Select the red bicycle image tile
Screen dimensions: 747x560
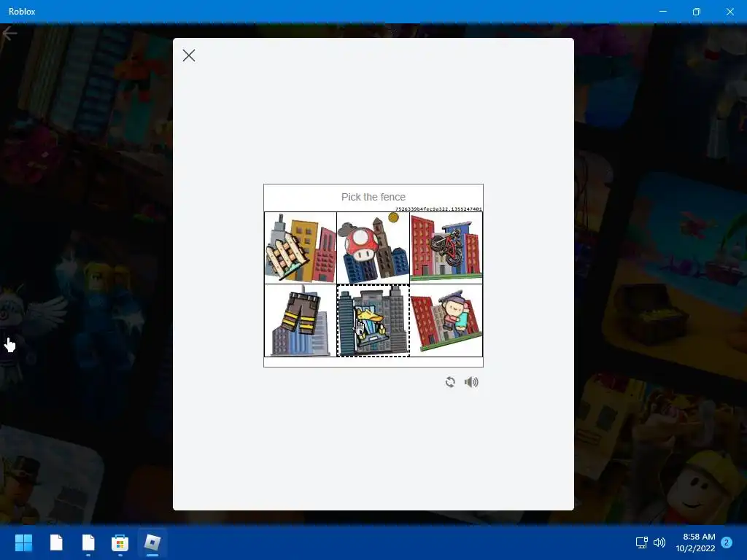click(446, 248)
